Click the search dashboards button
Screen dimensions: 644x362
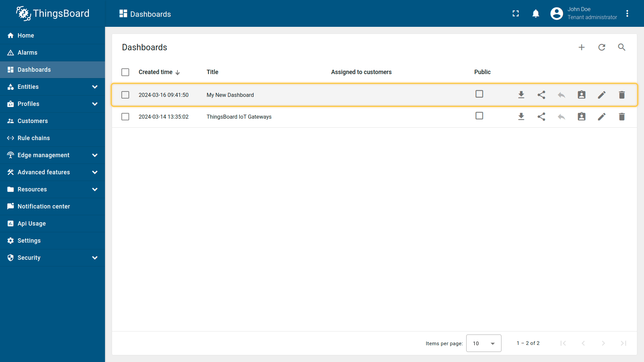coord(622,47)
